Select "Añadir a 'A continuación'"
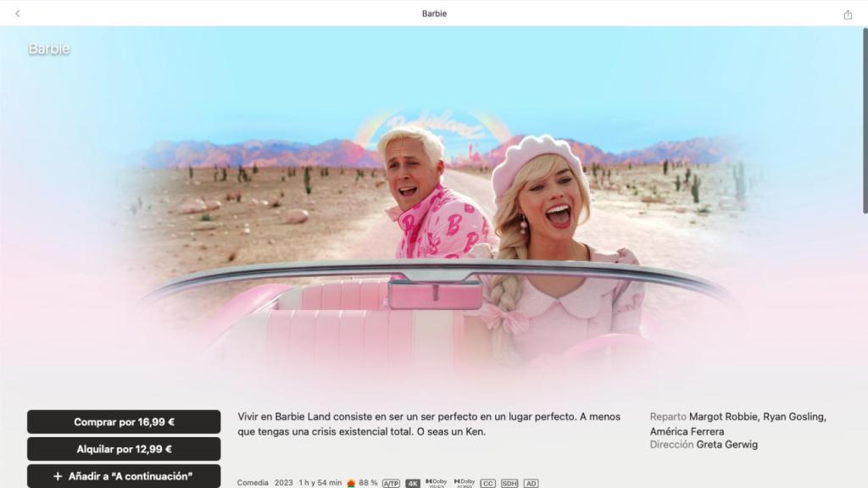868x488 pixels. [124, 477]
